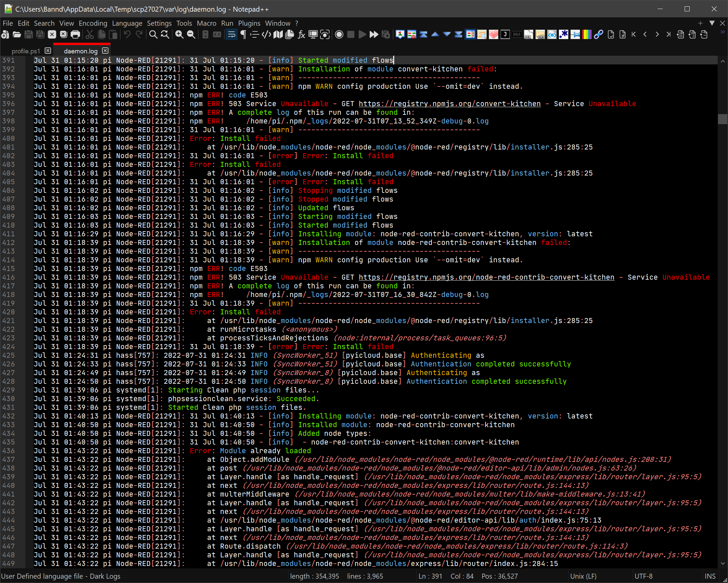Open the Macro menu

(x=206, y=23)
